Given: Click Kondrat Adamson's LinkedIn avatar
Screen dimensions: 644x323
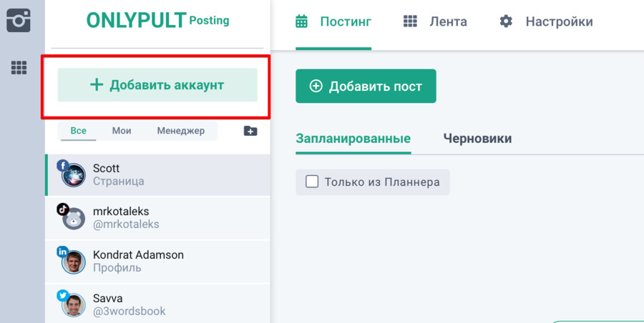Looking at the screenshot, I should (73, 262).
